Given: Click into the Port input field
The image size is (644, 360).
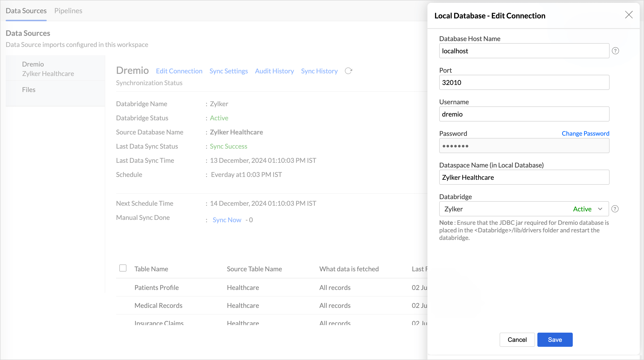Looking at the screenshot, I should [x=524, y=83].
